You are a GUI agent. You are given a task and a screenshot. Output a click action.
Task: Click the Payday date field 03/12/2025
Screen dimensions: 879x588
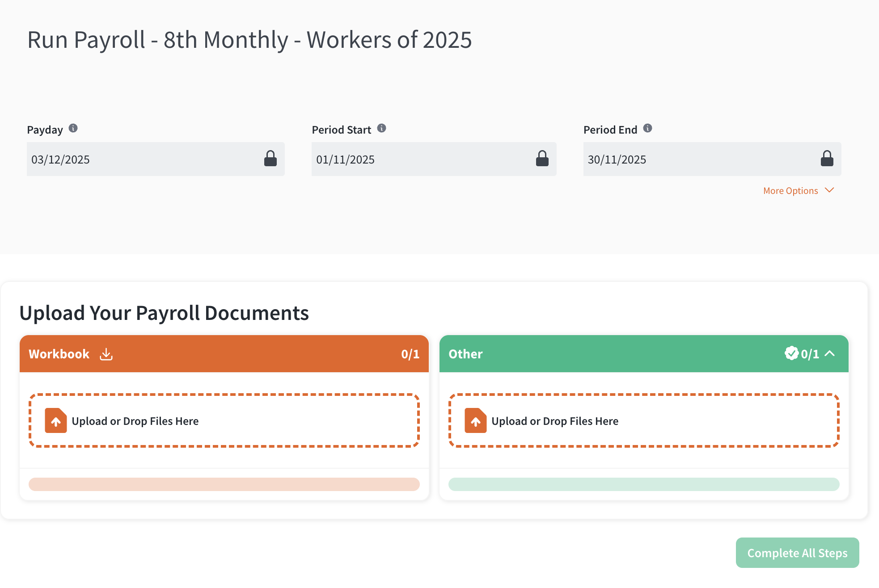[x=156, y=159]
